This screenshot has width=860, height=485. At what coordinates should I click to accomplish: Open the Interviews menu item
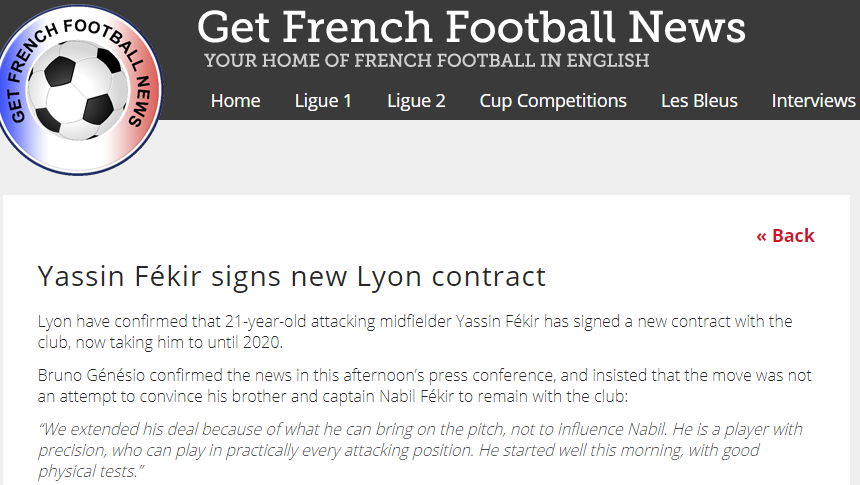pyautogui.click(x=813, y=101)
